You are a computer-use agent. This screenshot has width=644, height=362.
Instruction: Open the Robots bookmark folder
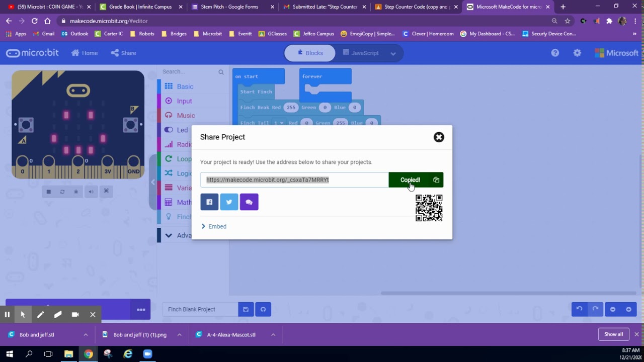(142, 34)
